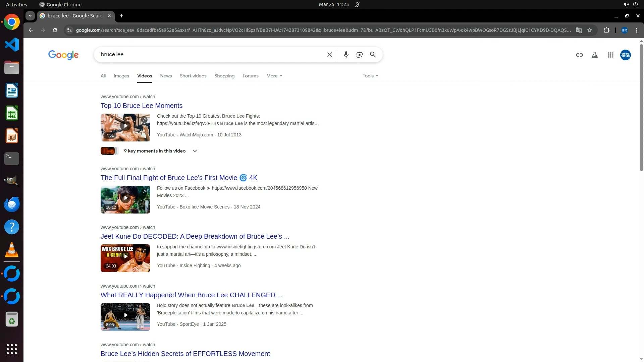
Task: Open Chrome extensions puzzle icon
Action: [x=606, y=30]
